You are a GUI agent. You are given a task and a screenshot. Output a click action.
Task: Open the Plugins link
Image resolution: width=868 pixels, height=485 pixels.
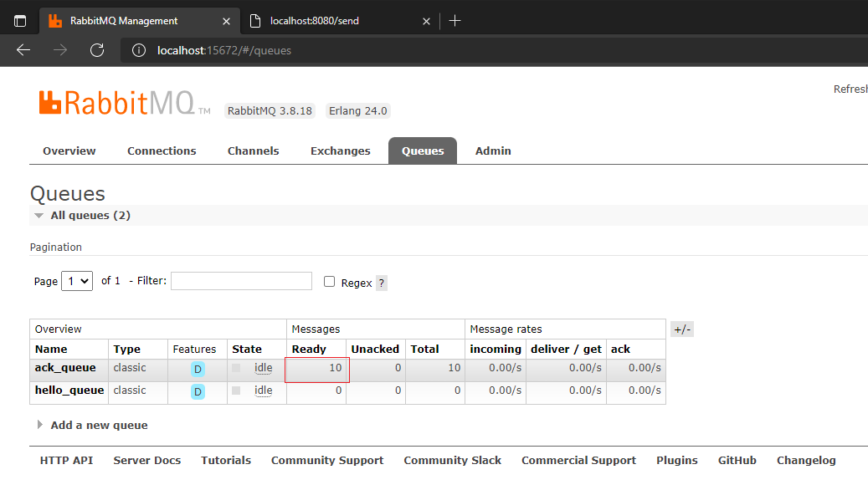677,461
